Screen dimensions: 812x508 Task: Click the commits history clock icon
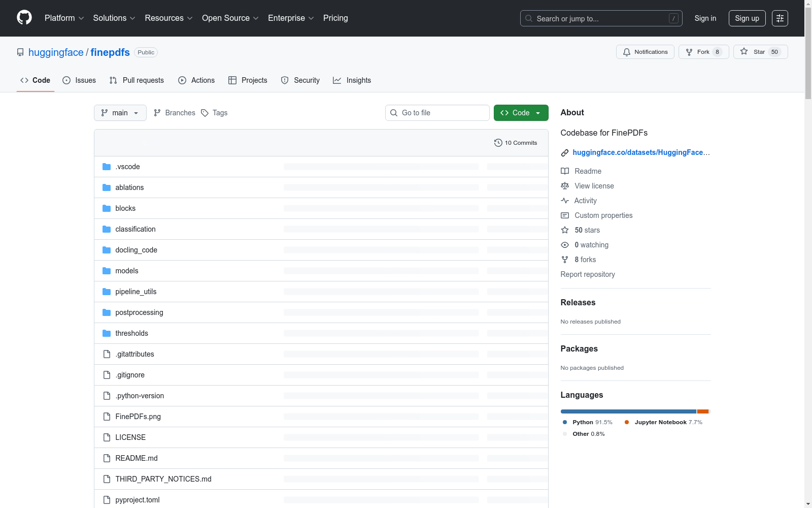pos(498,143)
